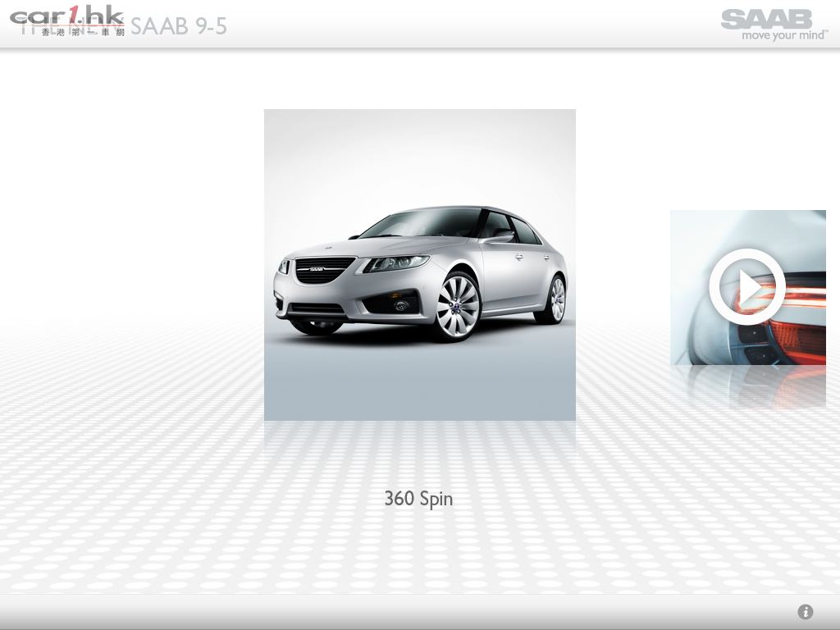Click the car1.hk watermark logo
Viewport: 840px width, 630px height.
tap(66, 16)
